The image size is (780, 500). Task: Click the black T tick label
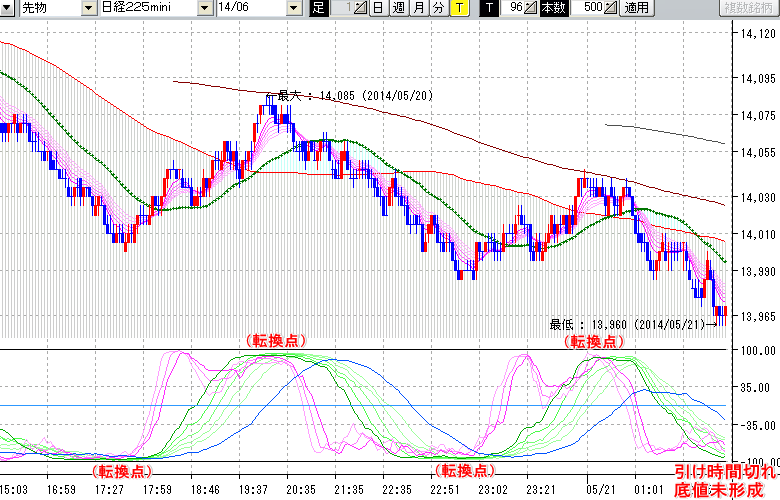click(488, 8)
